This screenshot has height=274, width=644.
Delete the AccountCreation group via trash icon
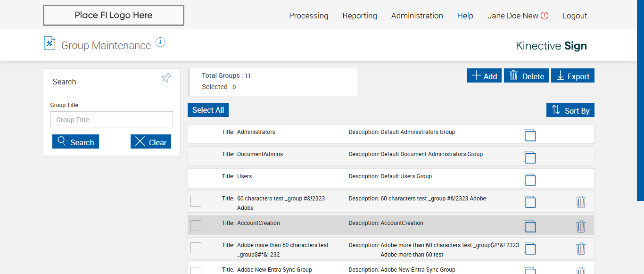(581, 226)
